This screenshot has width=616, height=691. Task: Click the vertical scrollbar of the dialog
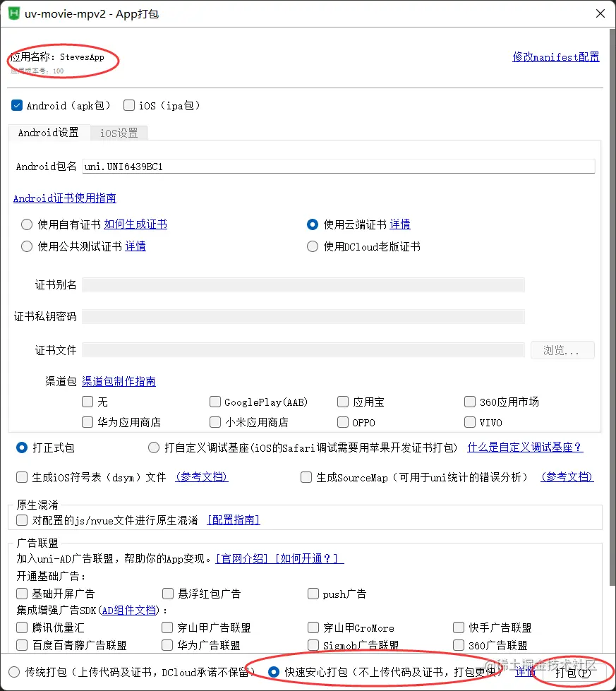(x=612, y=308)
